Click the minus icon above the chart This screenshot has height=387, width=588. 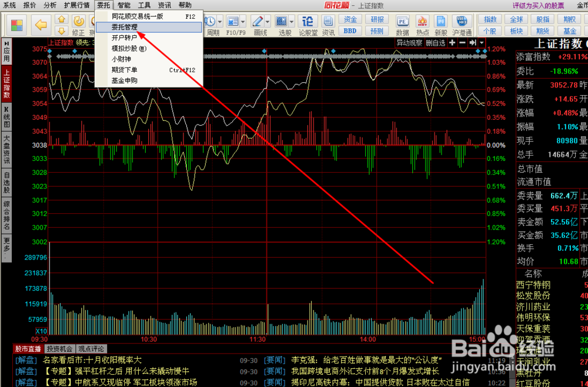(462, 43)
